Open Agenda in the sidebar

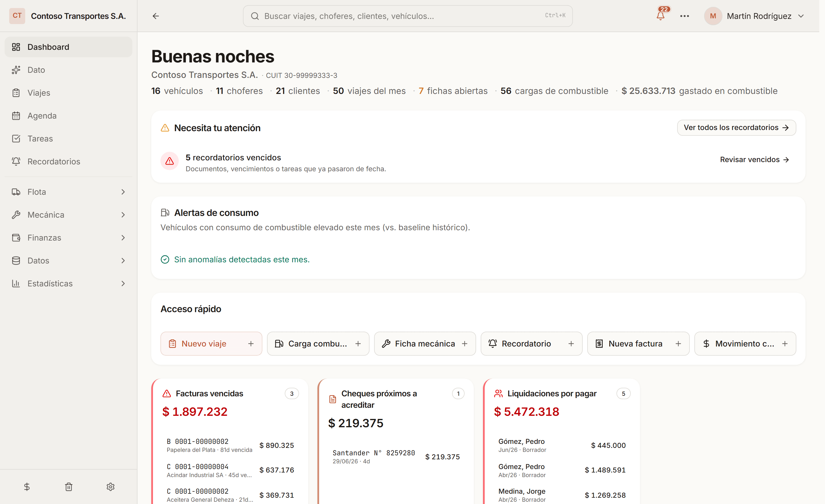68,116
